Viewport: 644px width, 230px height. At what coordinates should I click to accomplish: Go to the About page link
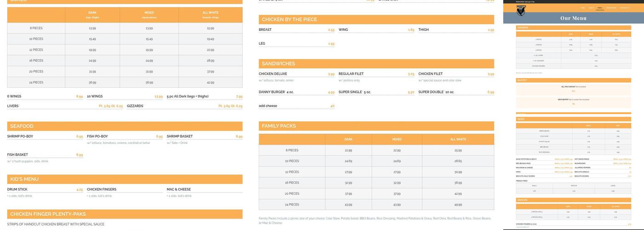coord(591,8)
